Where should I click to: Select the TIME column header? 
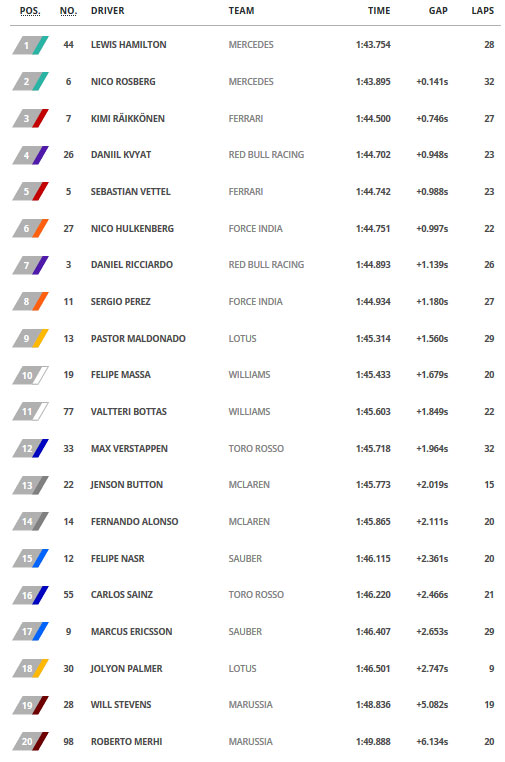(x=379, y=11)
